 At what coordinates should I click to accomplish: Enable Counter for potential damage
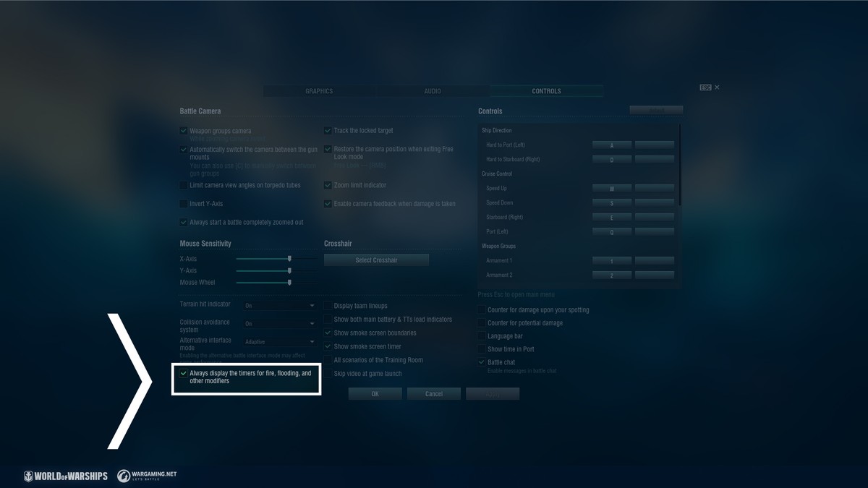pyautogui.click(x=482, y=323)
